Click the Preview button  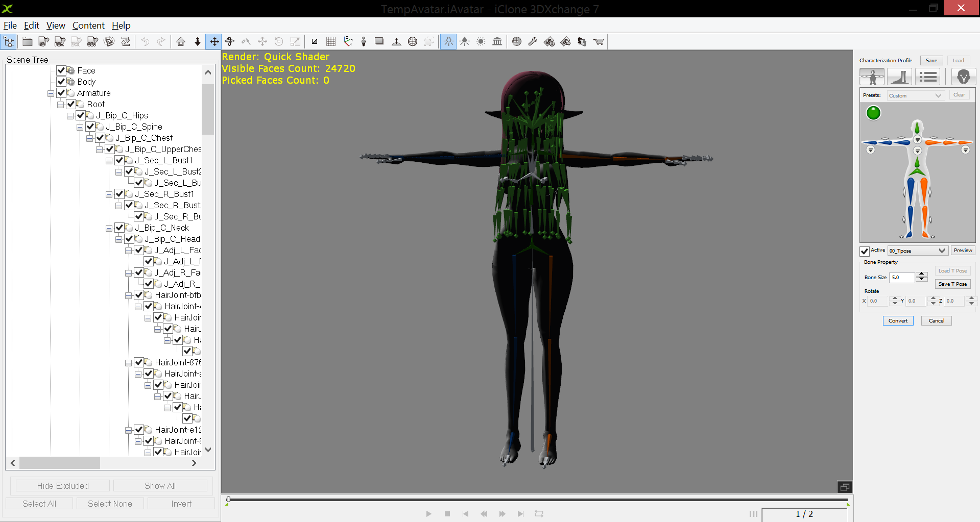pos(963,251)
